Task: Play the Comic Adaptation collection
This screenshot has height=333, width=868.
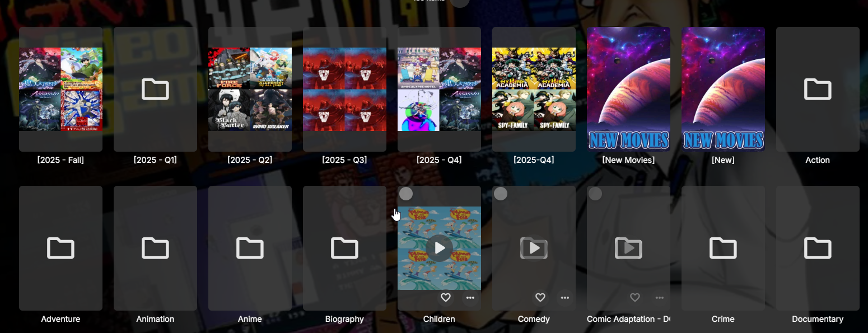Action: coord(628,248)
